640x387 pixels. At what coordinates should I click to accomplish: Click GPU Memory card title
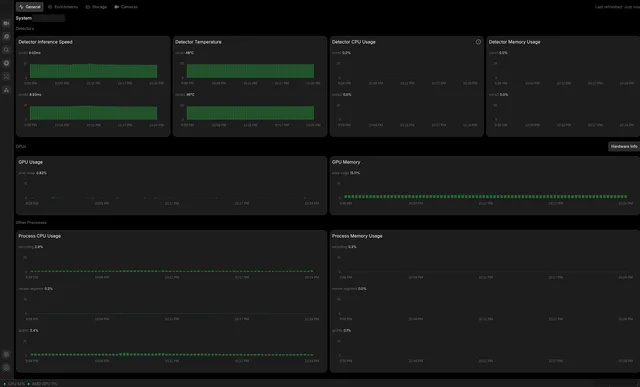coord(346,162)
